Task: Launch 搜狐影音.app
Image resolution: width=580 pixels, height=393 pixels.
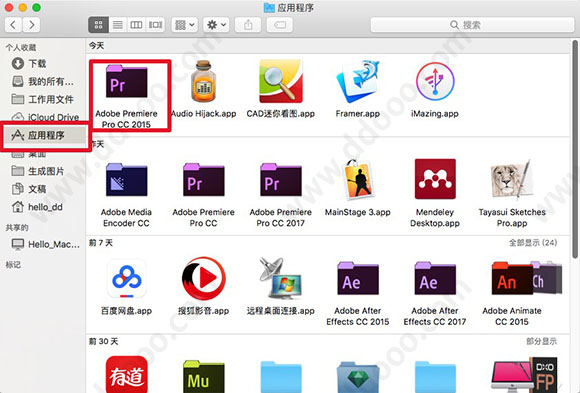Action: pos(203,279)
